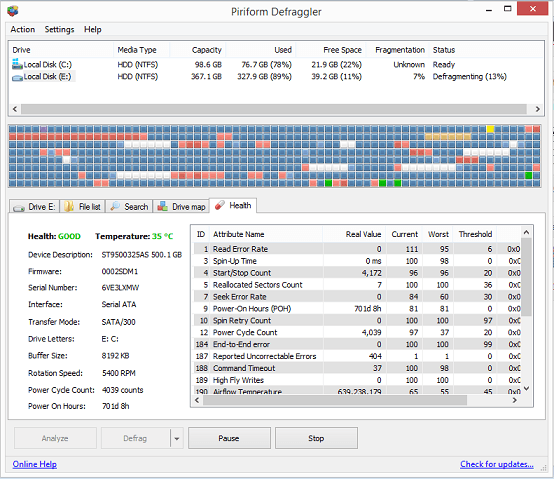Click the Defragmenting (13%) status text
The height and width of the screenshot is (479, 554).
click(470, 76)
